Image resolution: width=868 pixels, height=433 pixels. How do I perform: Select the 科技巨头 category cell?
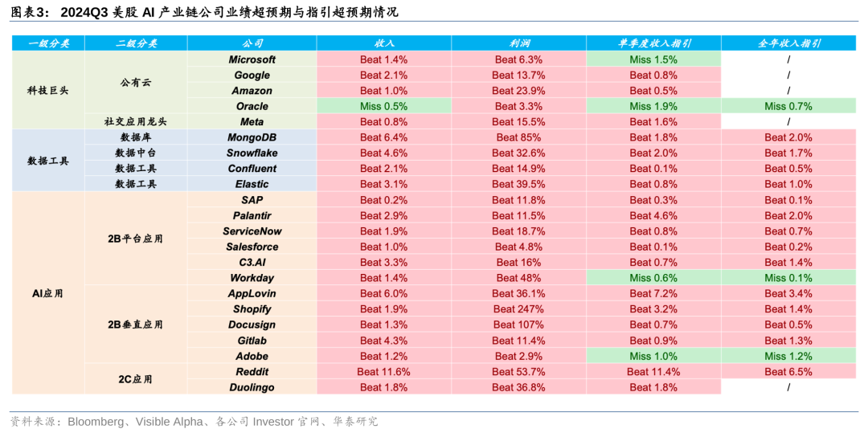(48, 91)
